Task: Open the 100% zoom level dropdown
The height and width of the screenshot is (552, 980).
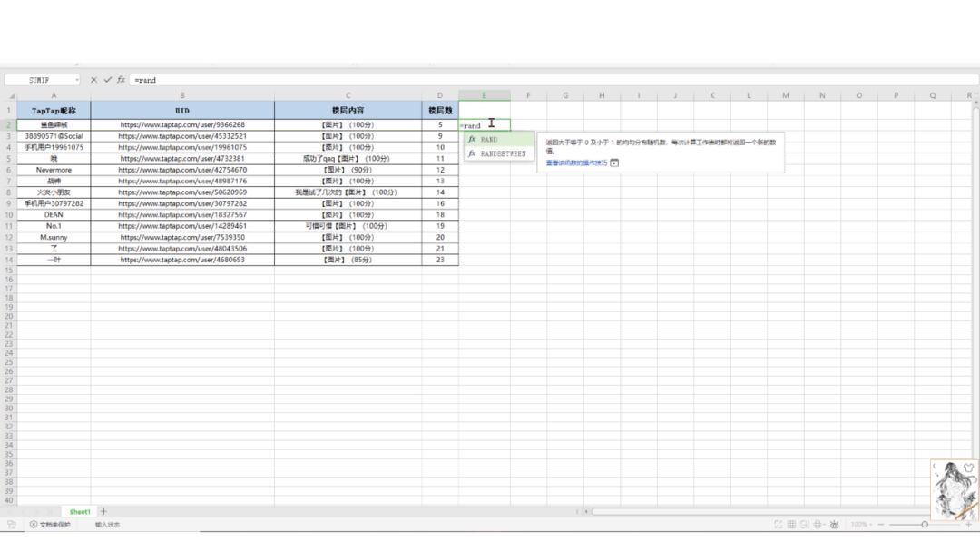Action: (x=858, y=525)
